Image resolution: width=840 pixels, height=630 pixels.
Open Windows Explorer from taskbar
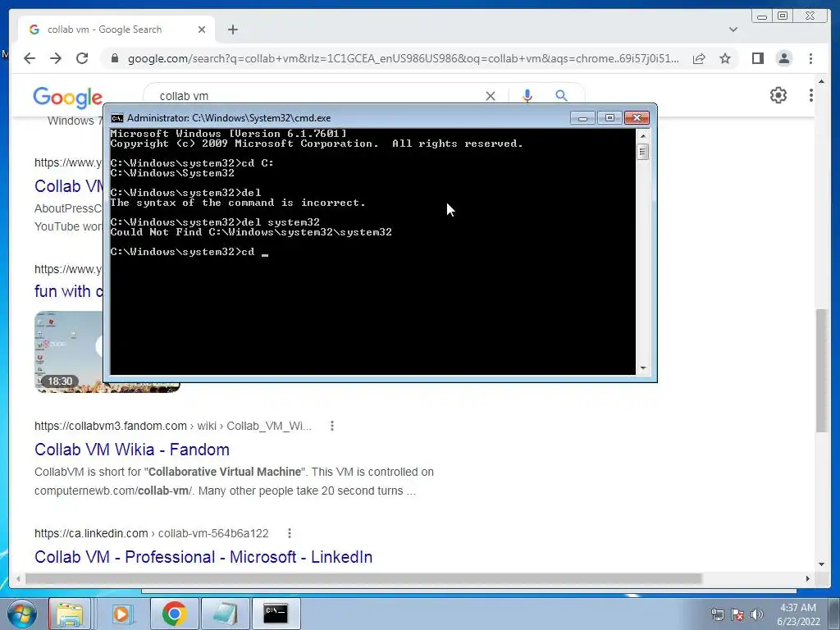[70, 614]
